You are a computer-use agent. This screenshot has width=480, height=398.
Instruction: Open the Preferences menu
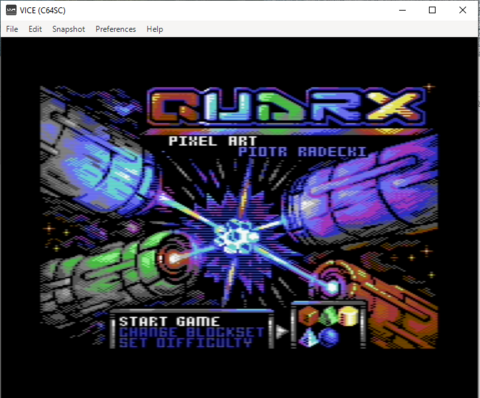pyautogui.click(x=116, y=29)
